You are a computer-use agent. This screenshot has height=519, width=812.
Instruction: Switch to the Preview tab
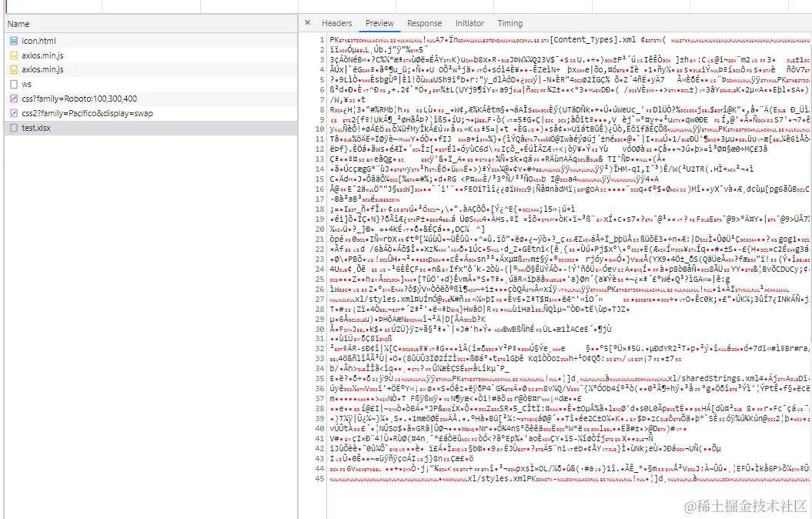pyautogui.click(x=379, y=23)
